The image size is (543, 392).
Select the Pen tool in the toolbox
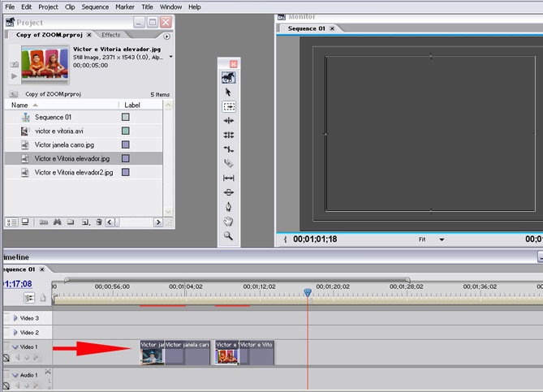229,207
